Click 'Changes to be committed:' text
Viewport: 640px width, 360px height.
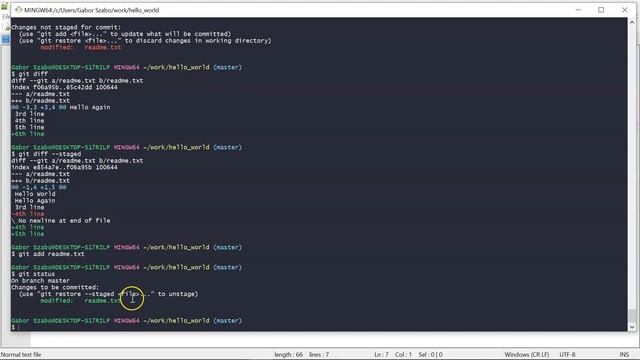[55, 287]
